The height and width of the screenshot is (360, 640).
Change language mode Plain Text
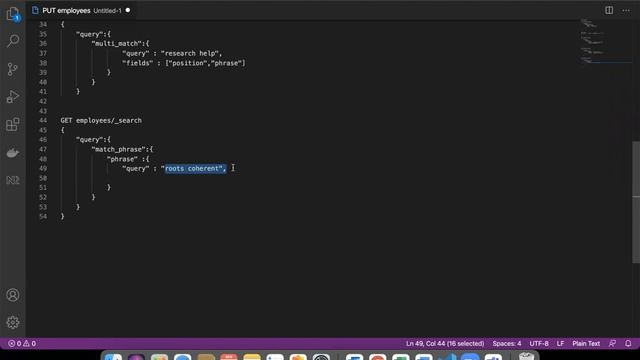(586, 344)
